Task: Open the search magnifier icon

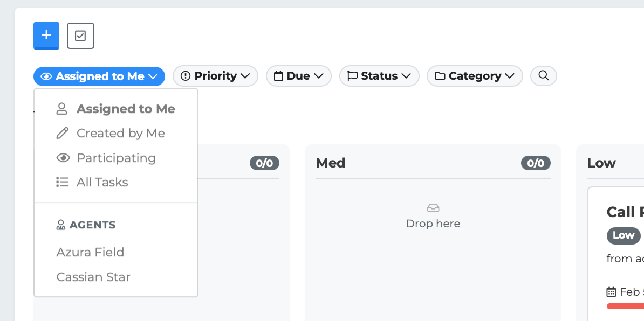Action: 544,76
